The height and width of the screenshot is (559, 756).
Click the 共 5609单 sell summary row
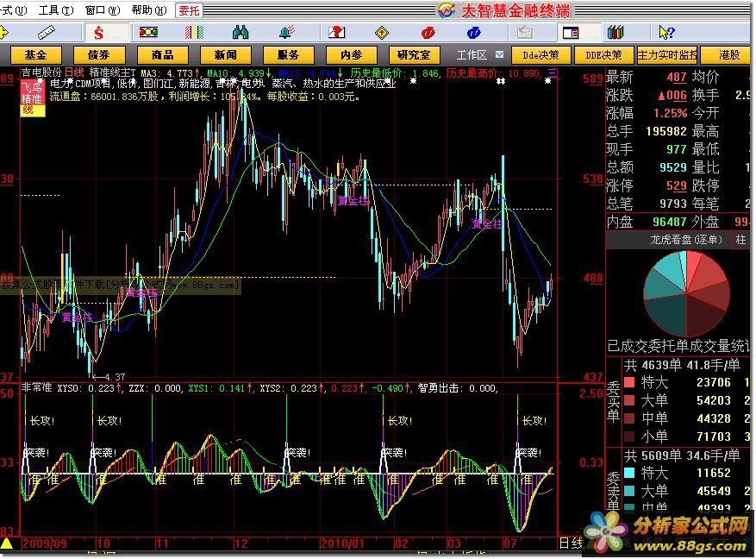pos(682,455)
